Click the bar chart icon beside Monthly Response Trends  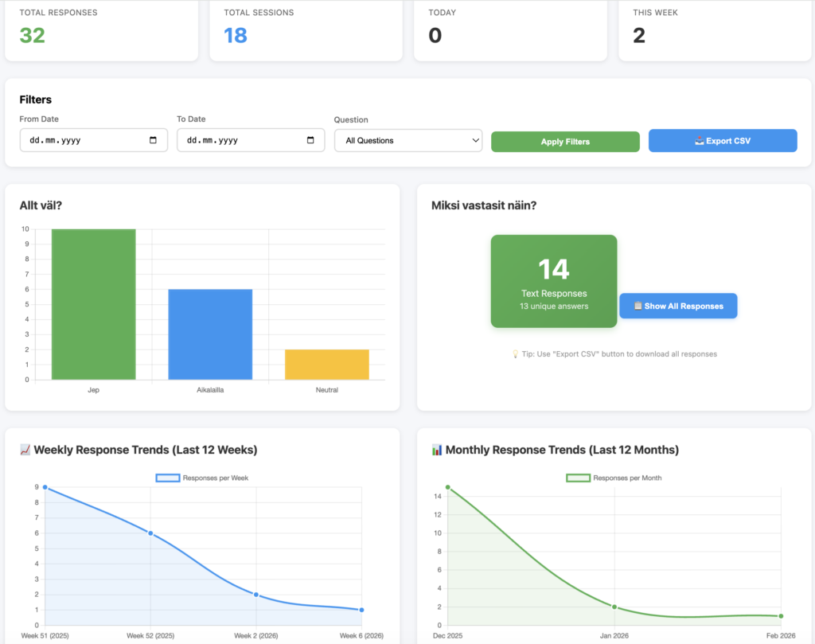click(436, 450)
